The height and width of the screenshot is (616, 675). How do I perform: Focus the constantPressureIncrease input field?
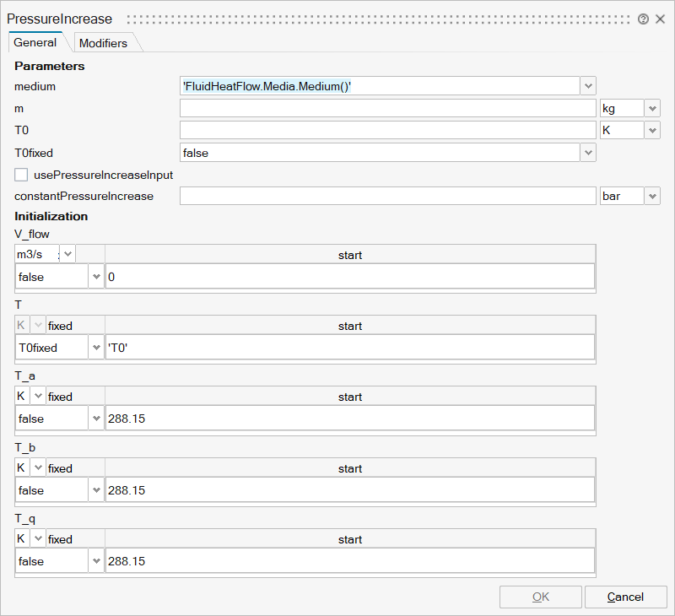[387, 196]
